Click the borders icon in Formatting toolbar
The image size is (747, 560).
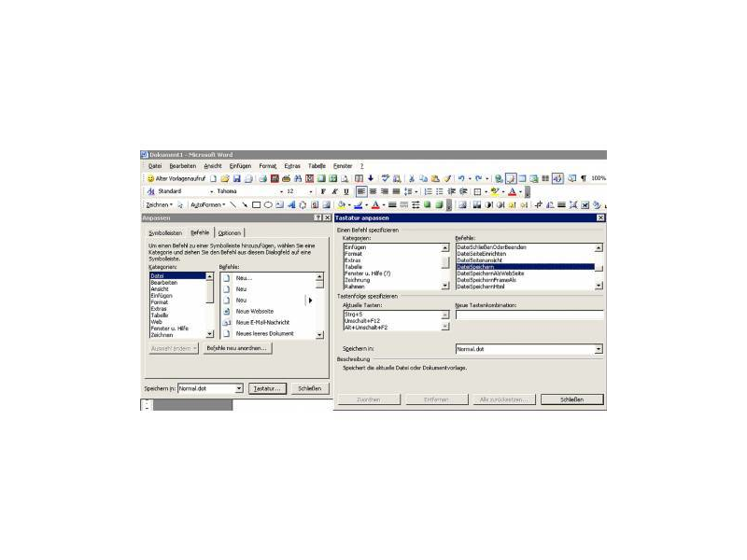click(477, 191)
